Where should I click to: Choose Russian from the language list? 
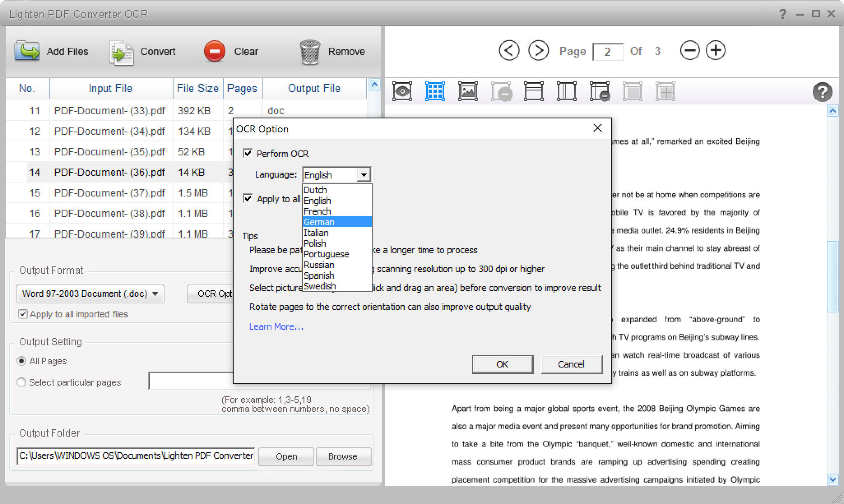point(337,265)
